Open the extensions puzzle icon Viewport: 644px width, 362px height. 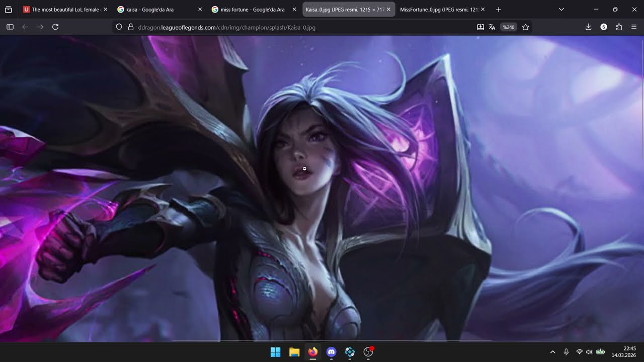619,27
